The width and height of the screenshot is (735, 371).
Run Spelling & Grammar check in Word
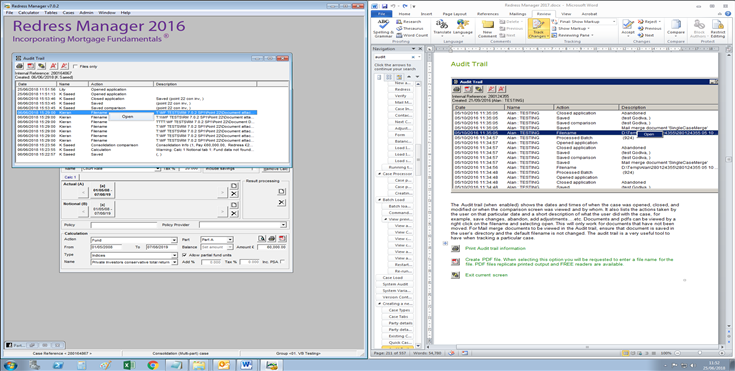tap(383, 28)
